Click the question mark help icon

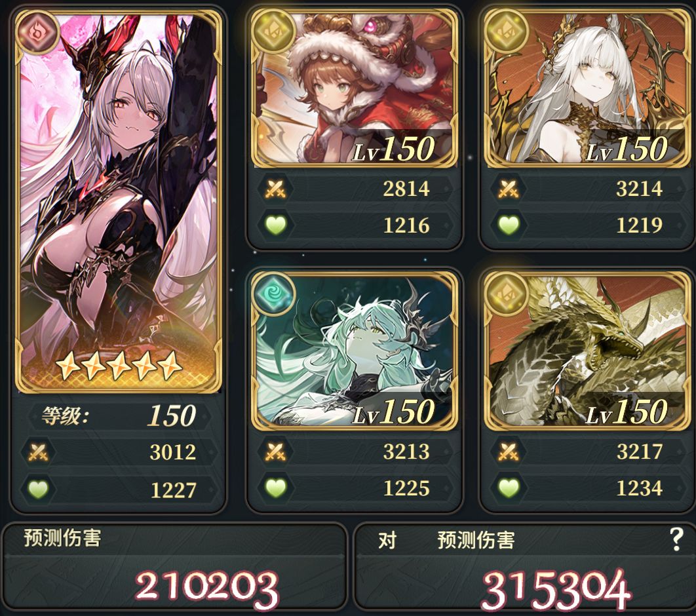click(676, 539)
